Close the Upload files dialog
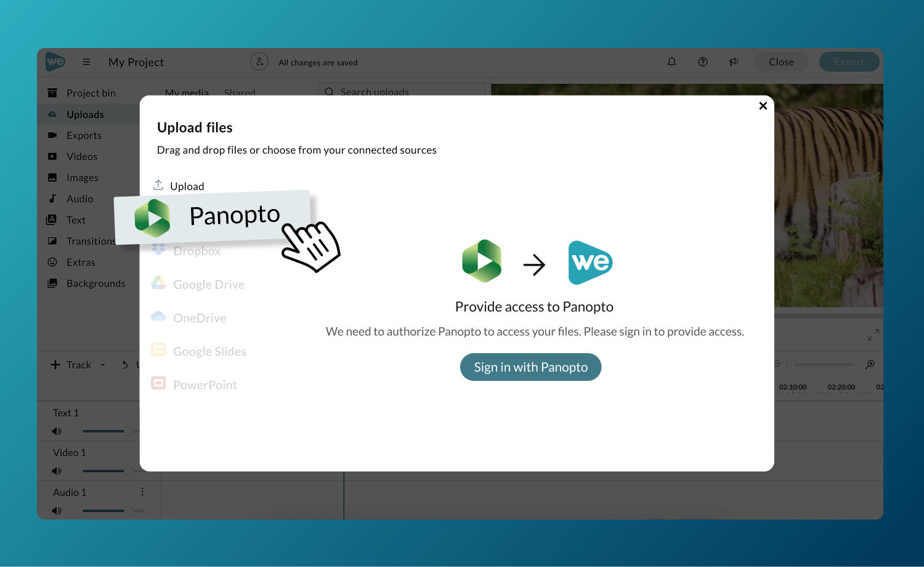The height and width of the screenshot is (567, 924). point(763,105)
